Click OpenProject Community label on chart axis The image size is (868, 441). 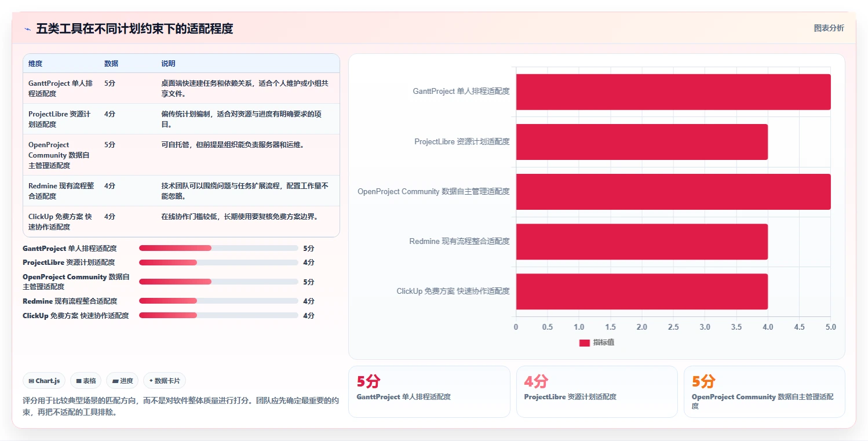click(x=433, y=191)
